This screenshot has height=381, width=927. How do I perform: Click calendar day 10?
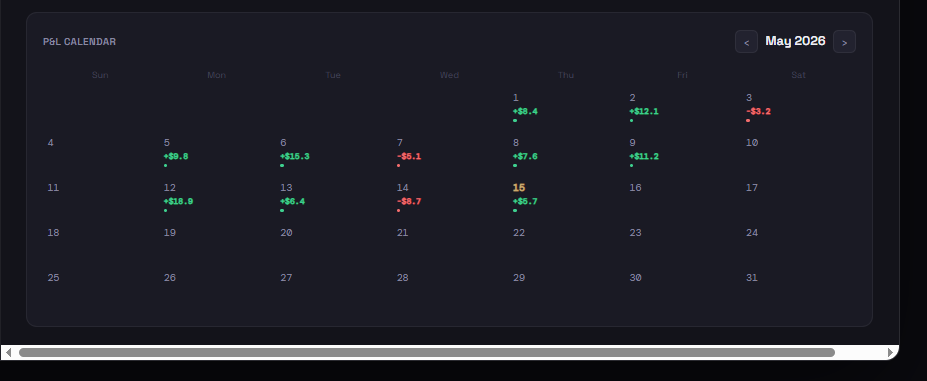(x=799, y=154)
